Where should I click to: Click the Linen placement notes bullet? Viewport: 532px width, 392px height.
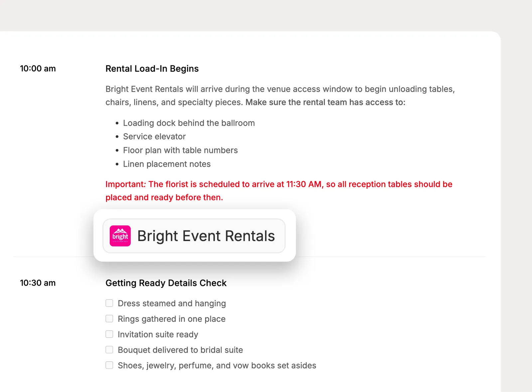pyautogui.click(x=167, y=164)
